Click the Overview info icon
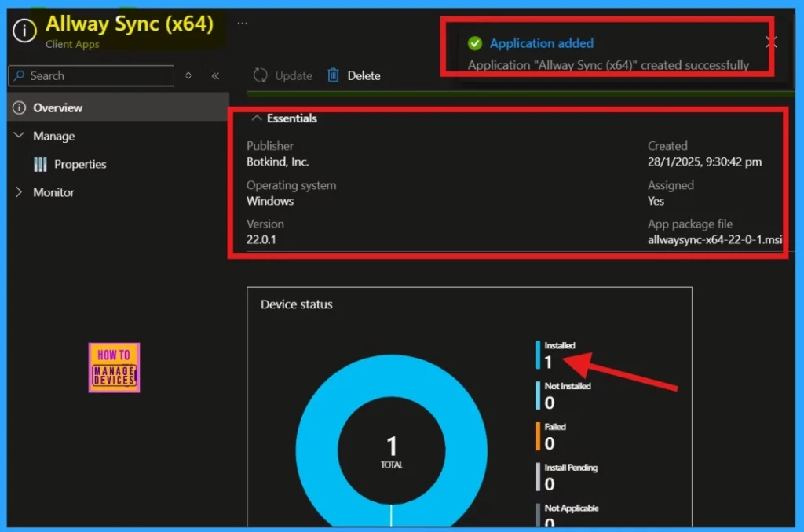Screen dimensions: 804x532 19,107
